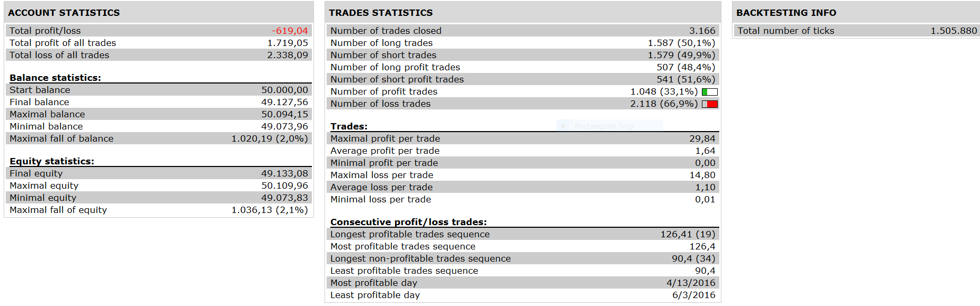
Task: Click the red loss trades bar indicator
Action: point(710,104)
